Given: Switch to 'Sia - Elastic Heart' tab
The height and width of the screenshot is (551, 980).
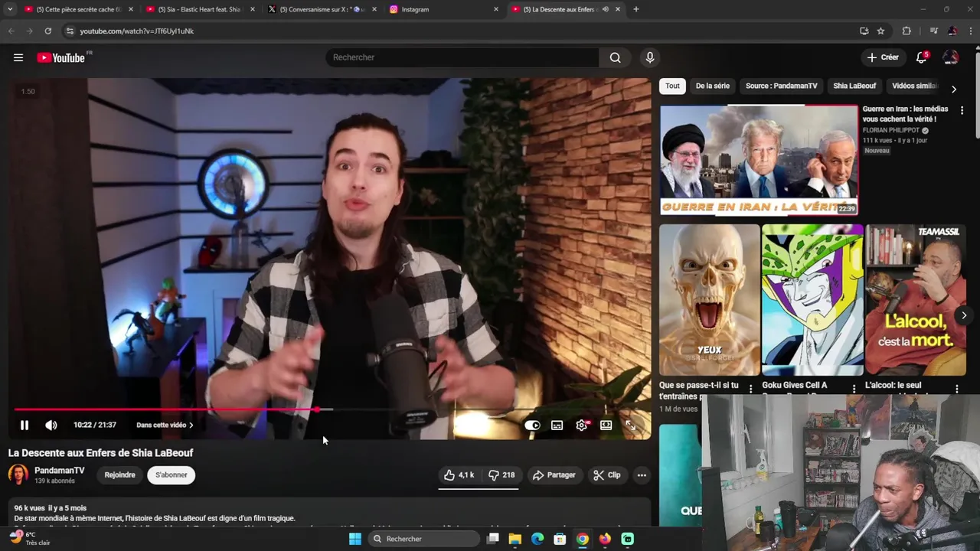Looking at the screenshot, I should click(x=199, y=9).
